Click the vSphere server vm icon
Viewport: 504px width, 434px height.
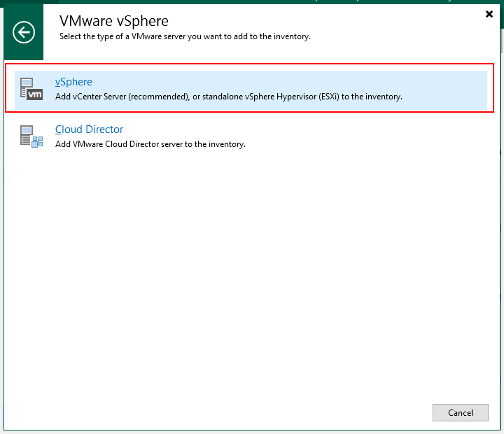[x=31, y=89]
